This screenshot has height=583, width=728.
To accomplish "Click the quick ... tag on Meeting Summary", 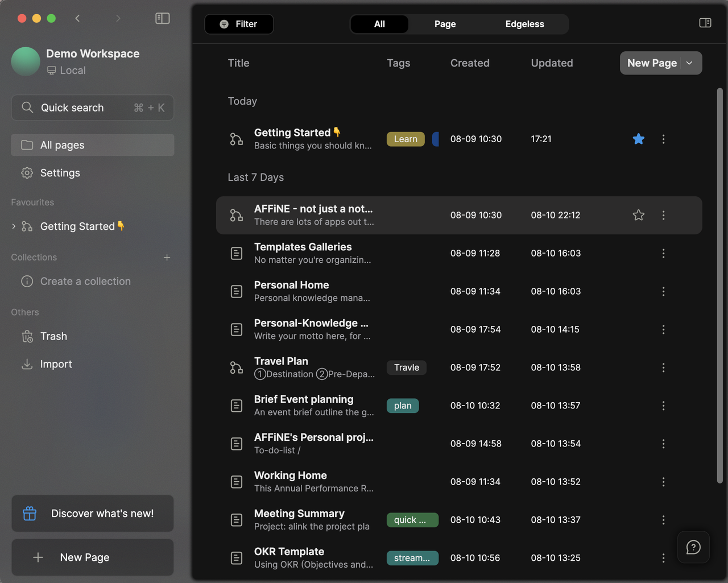I will coord(412,520).
